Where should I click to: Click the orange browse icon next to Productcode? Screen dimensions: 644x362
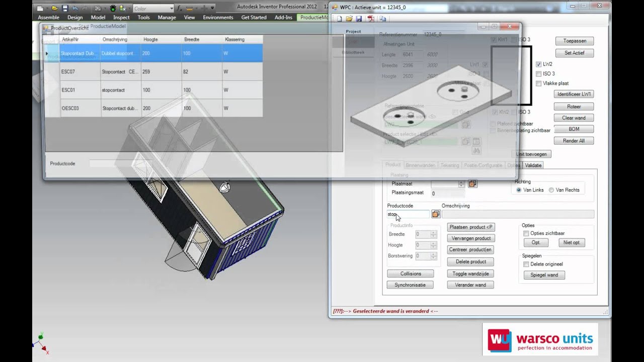(436, 214)
